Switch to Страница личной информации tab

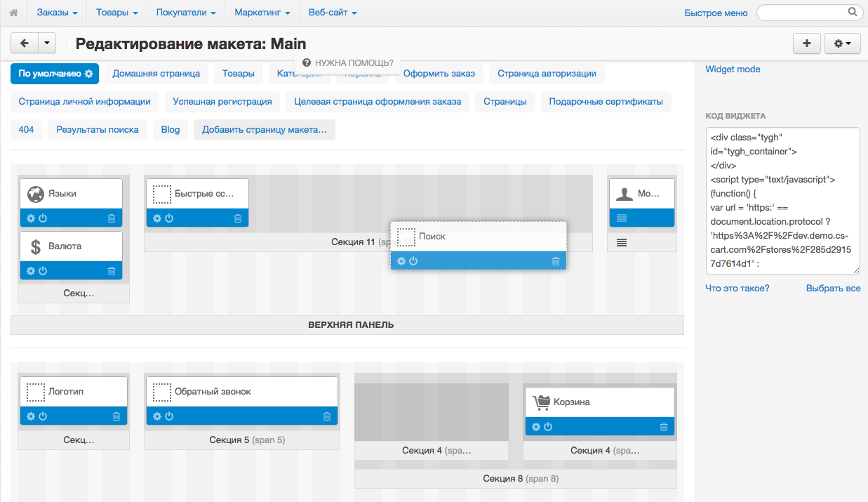(85, 102)
